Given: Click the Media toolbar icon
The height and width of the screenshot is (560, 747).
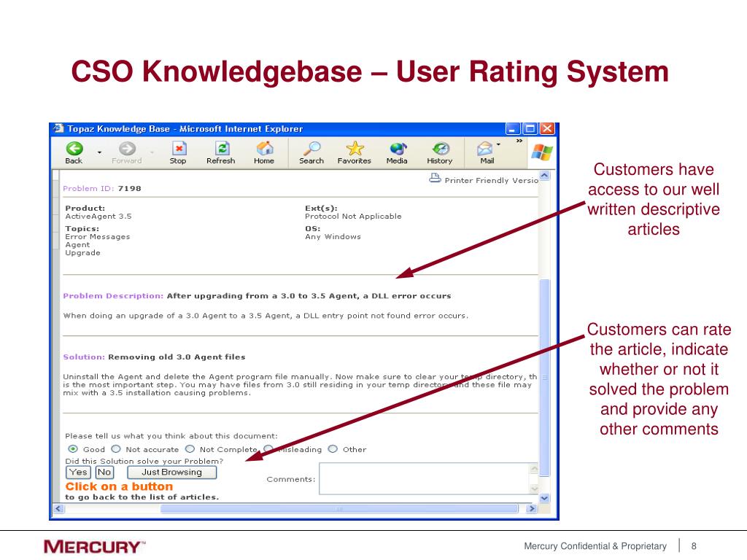Looking at the screenshot, I should pos(398,149).
